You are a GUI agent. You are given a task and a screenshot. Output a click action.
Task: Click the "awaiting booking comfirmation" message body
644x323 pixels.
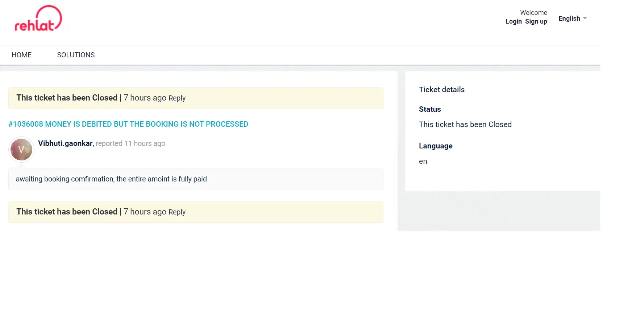(111, 179)
